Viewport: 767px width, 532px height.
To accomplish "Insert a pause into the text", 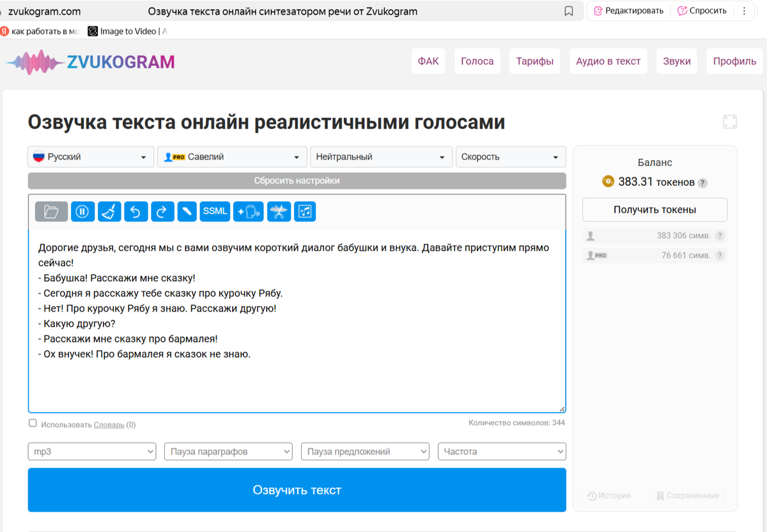I will (x=82, y=211).
